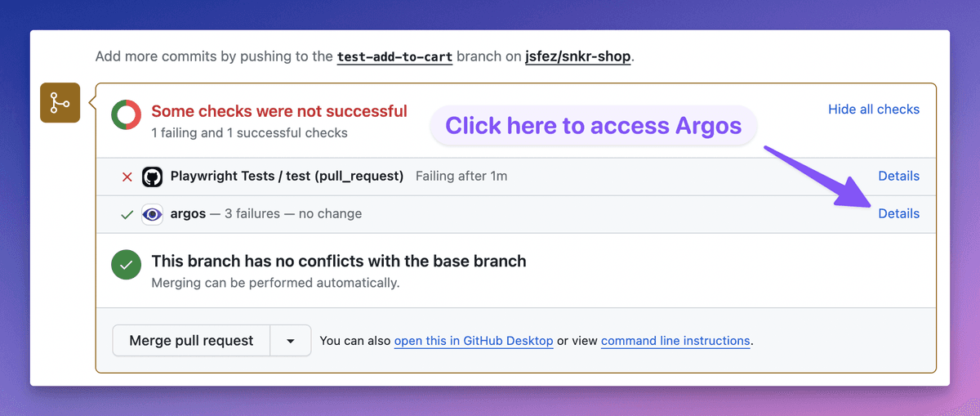The height and width of the screenshot is (416, 980).
Task: Click the GitHub Actions avatar beside Playwright Tests
Action: [153, 177]
